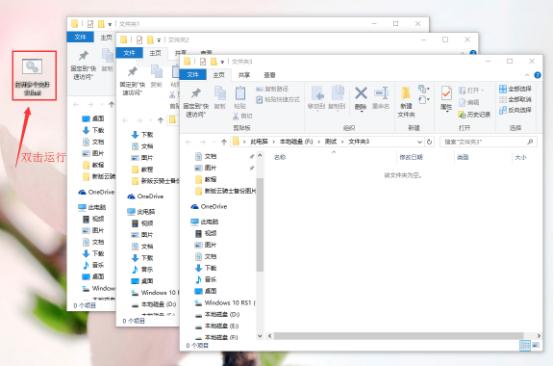Select 音乐 in the front window sidebar
Screen dimensions: 554x366
point(206,280)
